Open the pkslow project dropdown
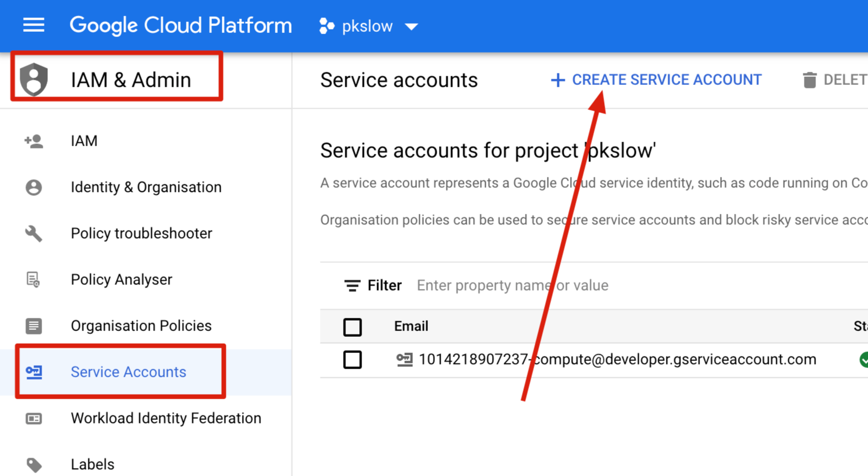The height and width of the screenshot is (476, 868). pos(368,25)
